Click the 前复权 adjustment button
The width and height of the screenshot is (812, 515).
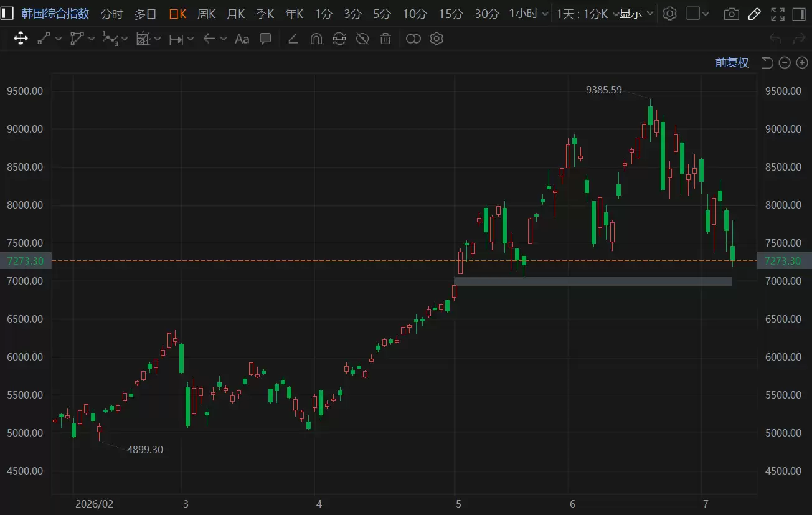732,62
